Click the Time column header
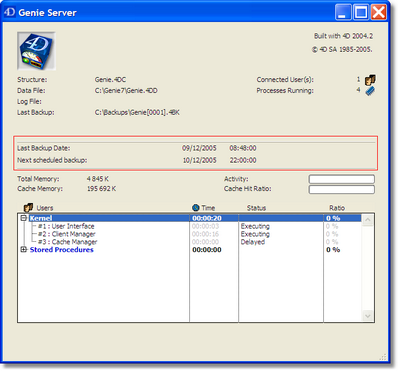The height and width of the screenshot is (371, 398). click(208, 208)
